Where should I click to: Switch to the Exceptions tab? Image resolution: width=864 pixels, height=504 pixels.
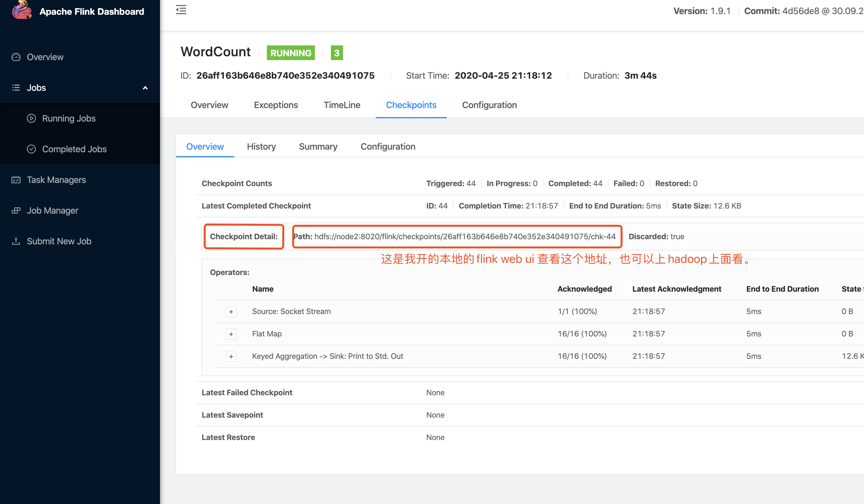point(276,105)
